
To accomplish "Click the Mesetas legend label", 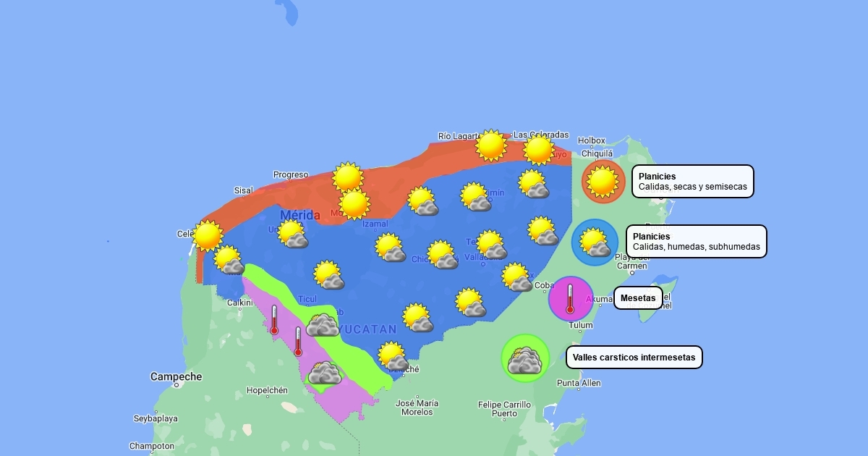I will pyautogui.click(x=638, y=297).
